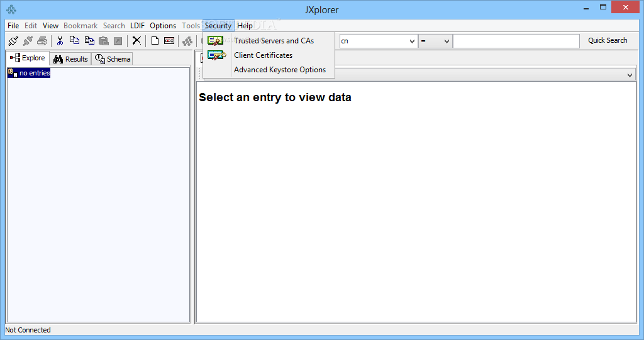Click 'Select an entry to view data' heading
This screenshot has width=644, height=340.
pos(275,97)
